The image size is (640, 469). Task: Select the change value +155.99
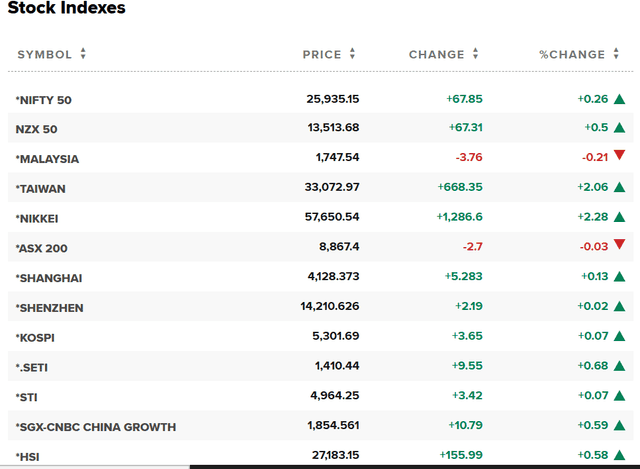pos(461,455)
